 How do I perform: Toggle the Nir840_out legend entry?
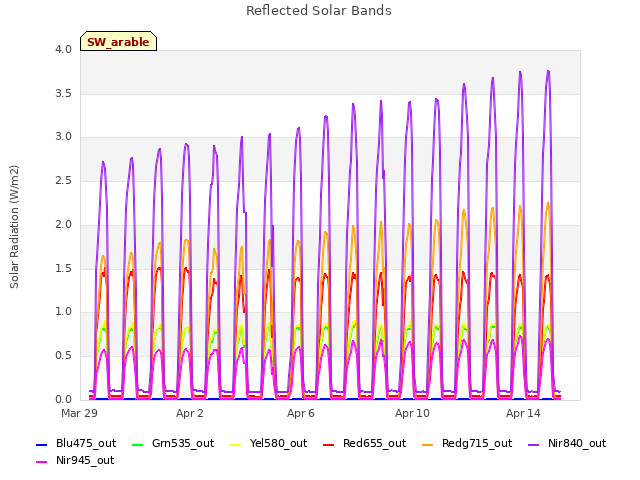tap(567, 444)
